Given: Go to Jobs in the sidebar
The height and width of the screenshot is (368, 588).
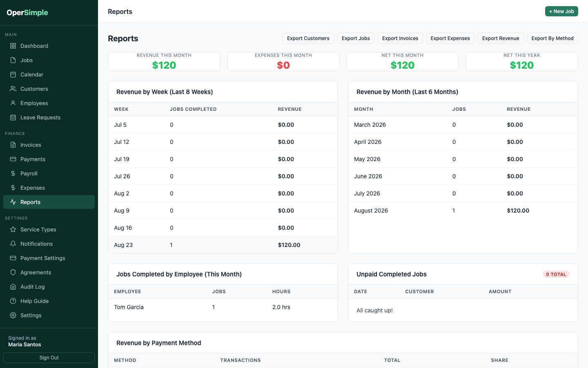Looking at the screenshot, I should pos(49,60).
